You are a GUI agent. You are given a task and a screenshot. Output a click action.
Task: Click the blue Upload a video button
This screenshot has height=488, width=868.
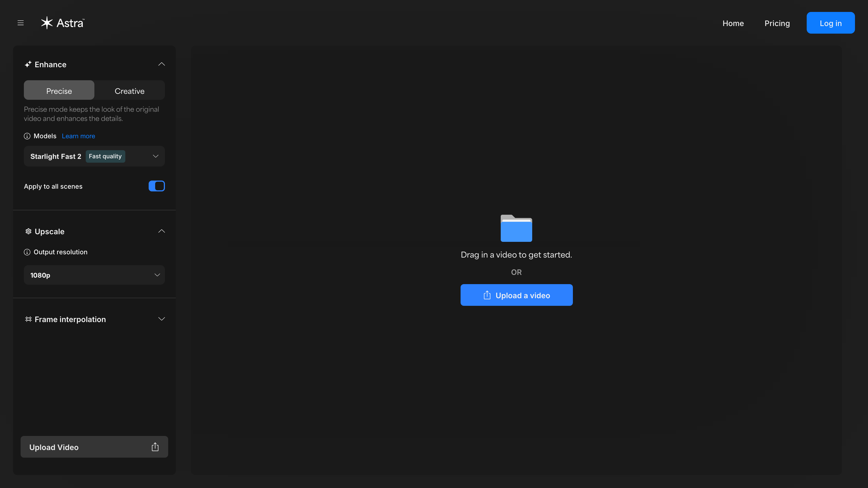click(516, 295)
